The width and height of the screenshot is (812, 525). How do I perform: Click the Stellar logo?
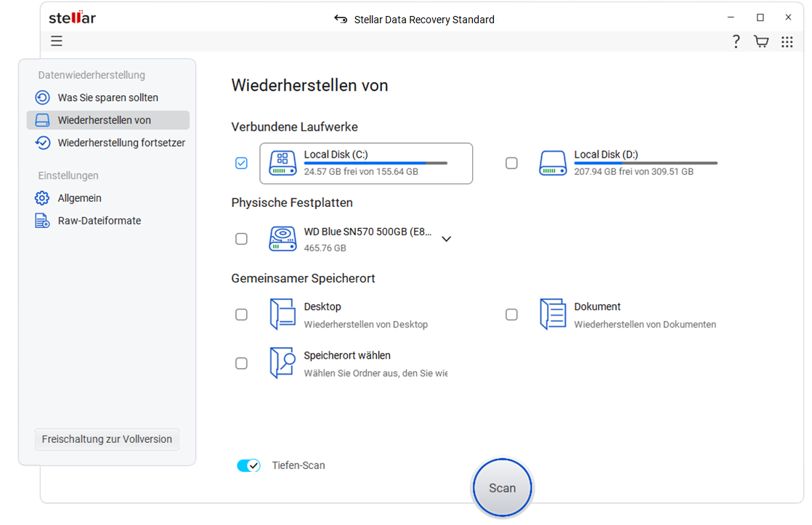pos(72,18)
